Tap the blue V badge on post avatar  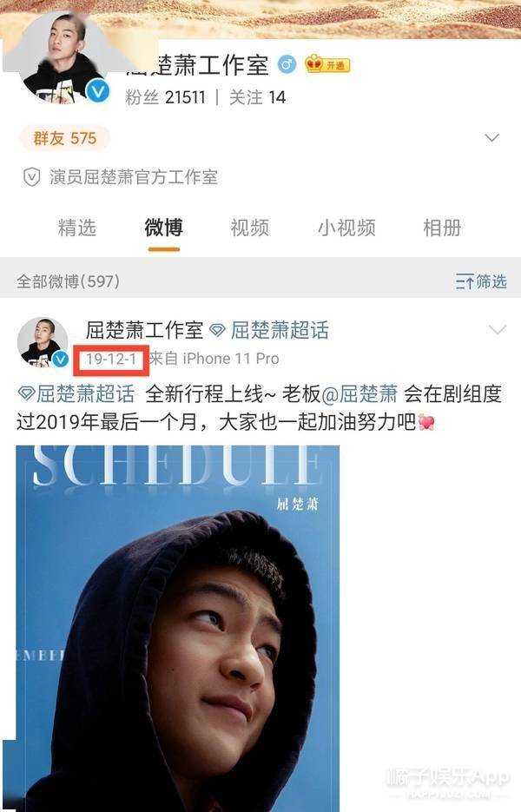coord(61,359)
